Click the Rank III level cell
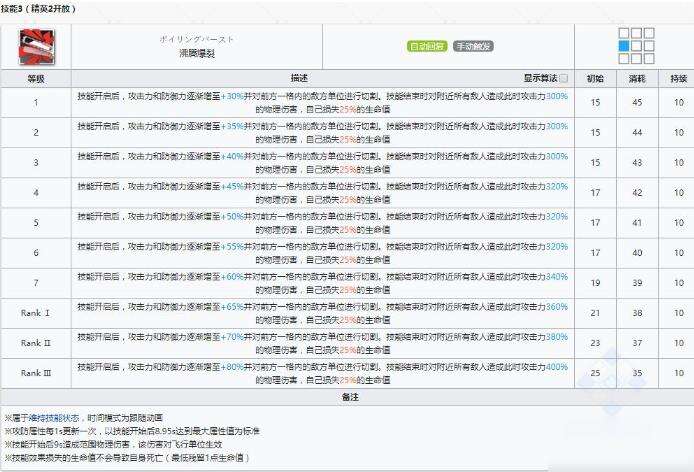Image resolution: width=694 pixels, height=472 pixels. point(36,373)
